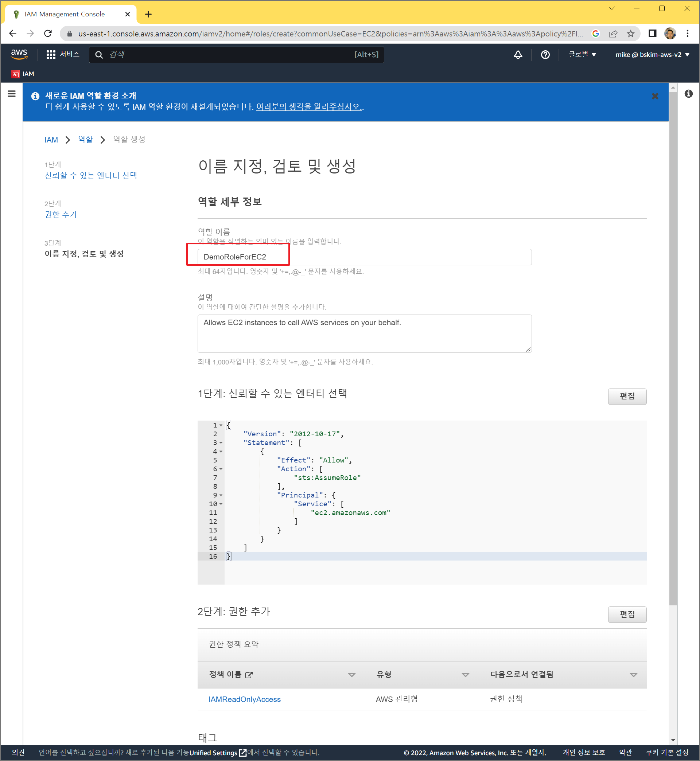This screenshot has height=761, width=700.
Task: Sort by 다음으로서 연결됨 column arrow
Action: [x=633, y=675]
